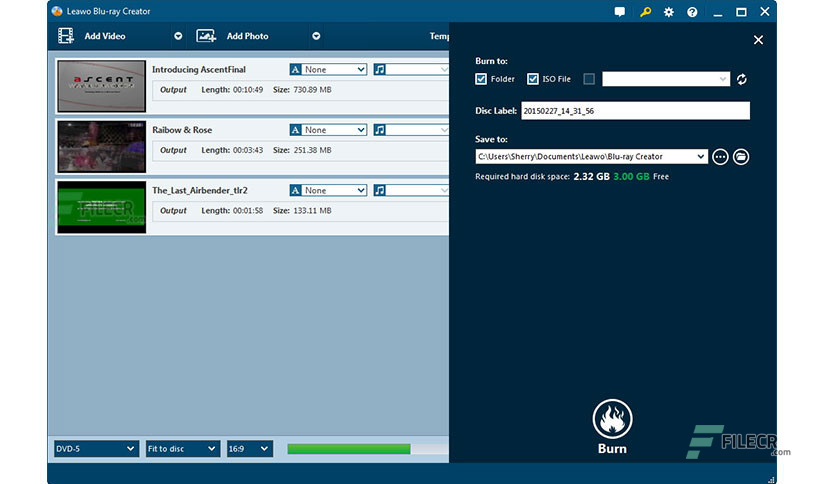Toggle the Folder checkbox
Screen dimensions: 836x484
click(x=481, y=79)
